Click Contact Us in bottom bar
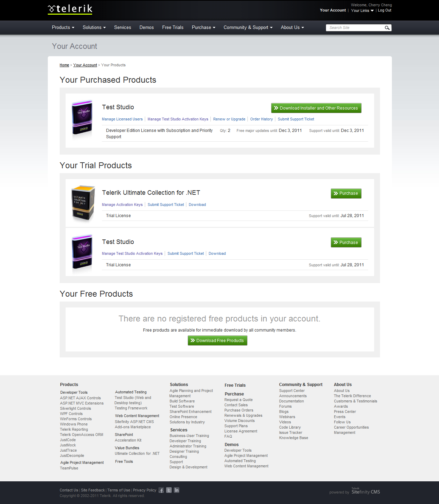439x504 pixels. (69, 490)
